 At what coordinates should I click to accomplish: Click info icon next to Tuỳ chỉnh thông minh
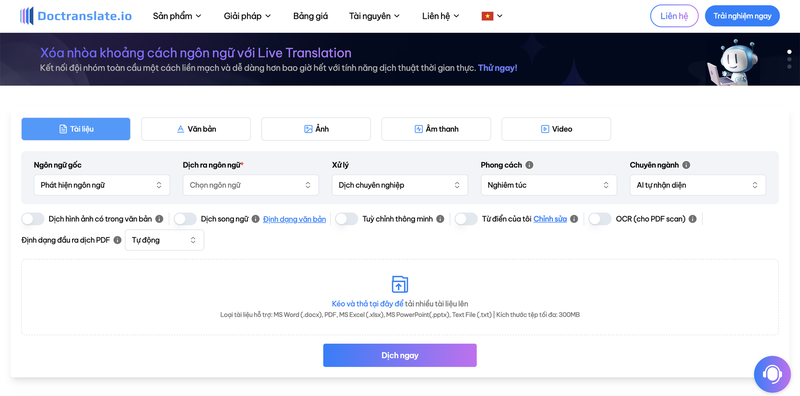tap(440, 219)
